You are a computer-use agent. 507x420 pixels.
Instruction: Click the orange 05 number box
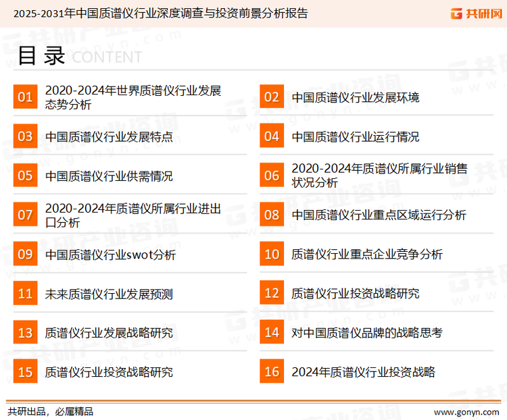(25, 175)
